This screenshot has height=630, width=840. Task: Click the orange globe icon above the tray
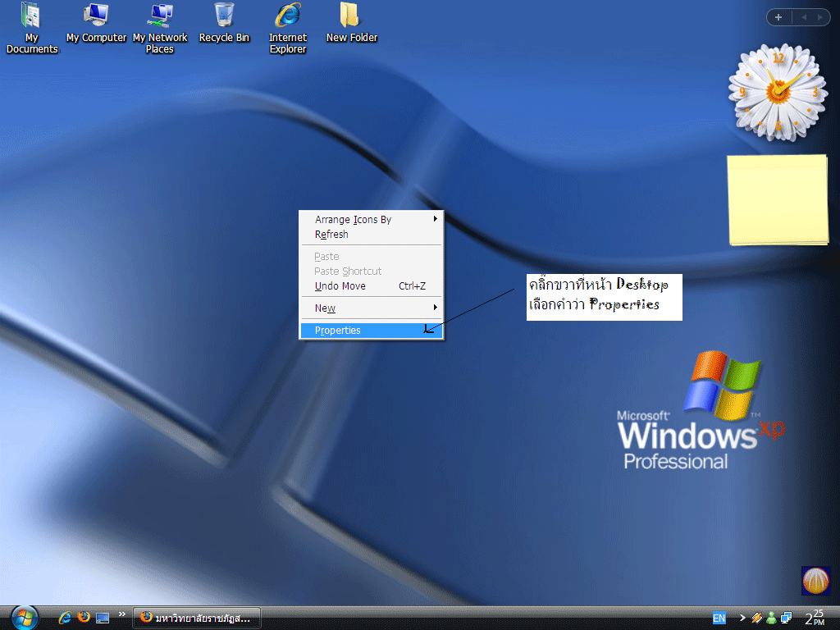point(815,580)
